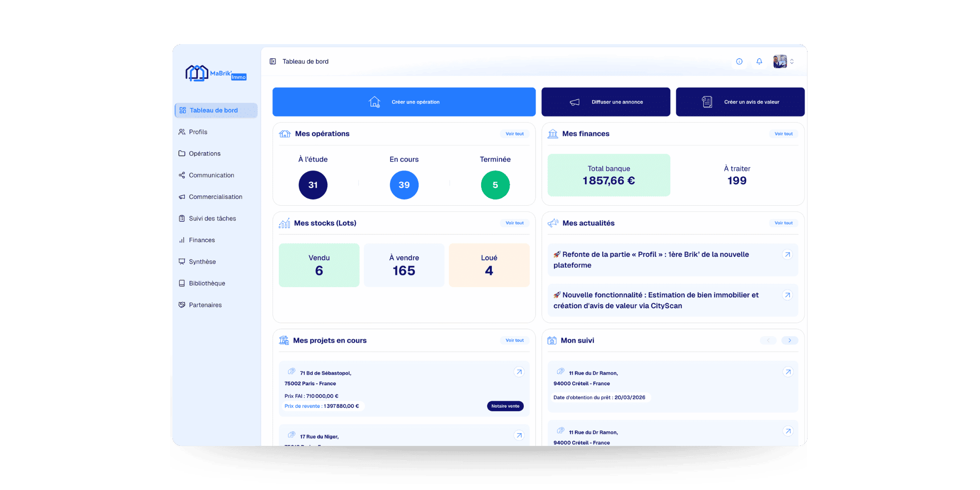
Task: Click Voir tout in Mes finances
Action: point(784,134)
